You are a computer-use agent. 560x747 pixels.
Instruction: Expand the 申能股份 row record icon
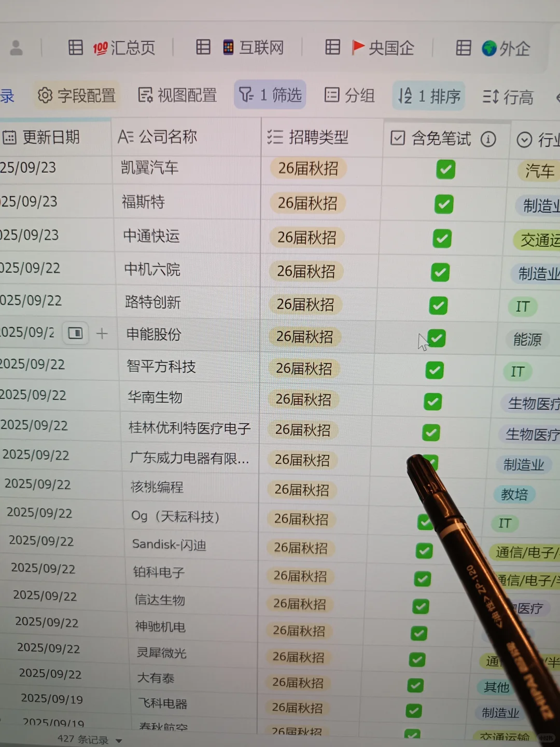tap(75, 333)
